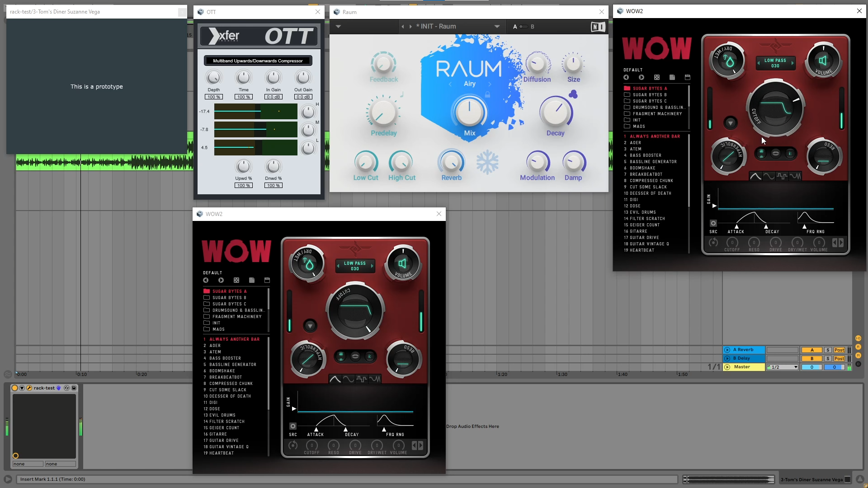Click OTT Time knob
The image size is (868, 488).
coord(243,78)
